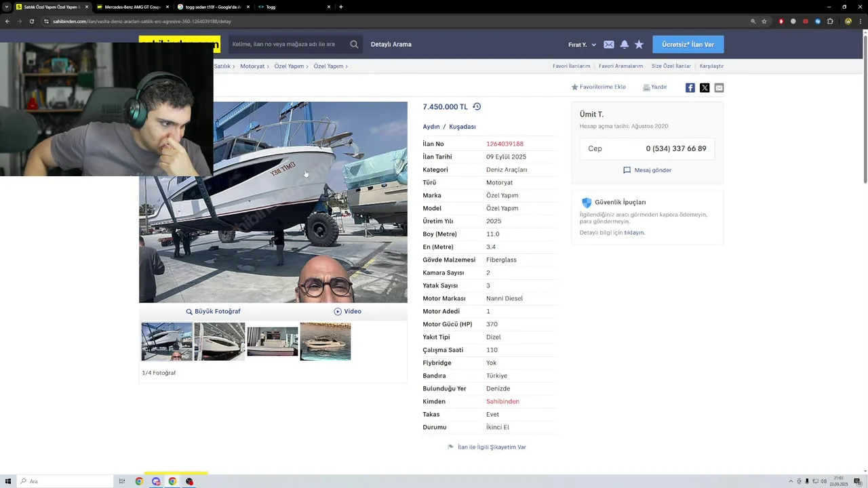Open new browser tab with plus button
Screen dimensions: 868x488
pos(340,7)
